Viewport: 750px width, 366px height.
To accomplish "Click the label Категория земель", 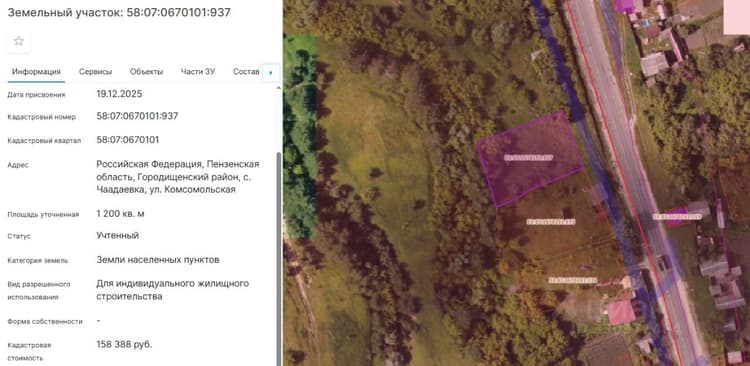I will click(x=38, y=261).
